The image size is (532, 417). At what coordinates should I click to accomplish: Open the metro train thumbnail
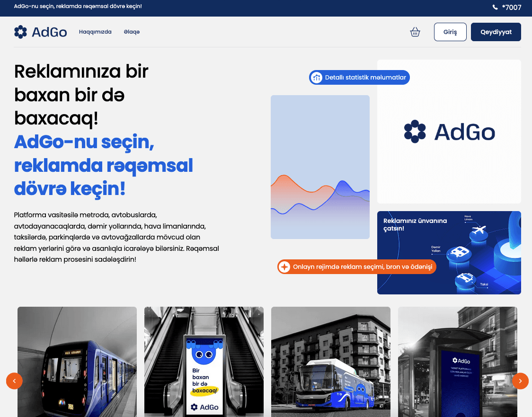[x=77, y=362]
